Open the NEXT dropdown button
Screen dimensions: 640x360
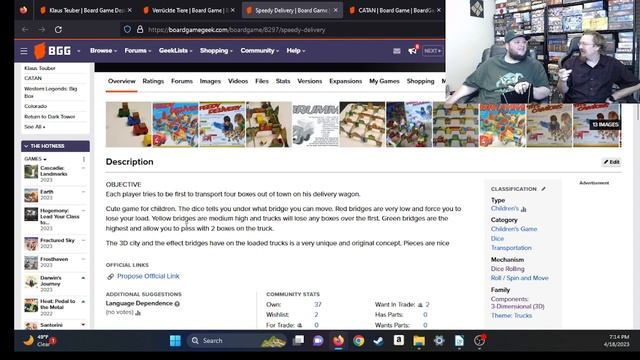432,51
